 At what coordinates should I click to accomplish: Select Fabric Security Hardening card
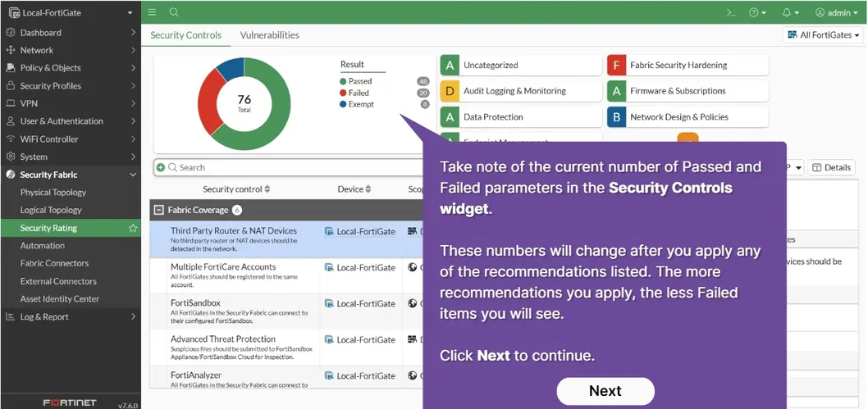click(x=688, y=66)
